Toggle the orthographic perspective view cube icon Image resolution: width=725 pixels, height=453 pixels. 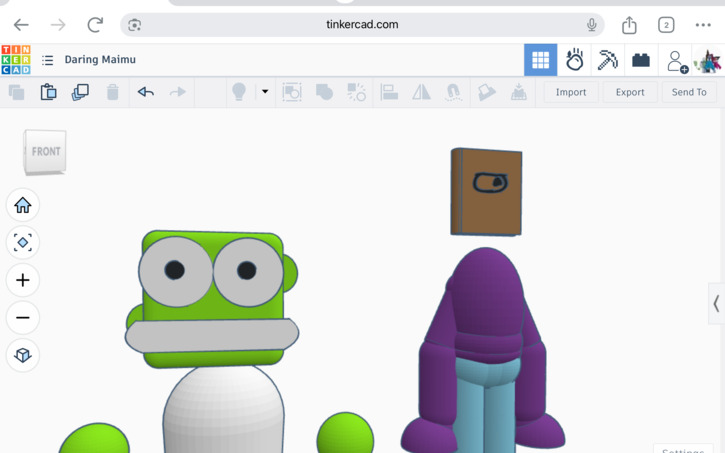[23, 355]
